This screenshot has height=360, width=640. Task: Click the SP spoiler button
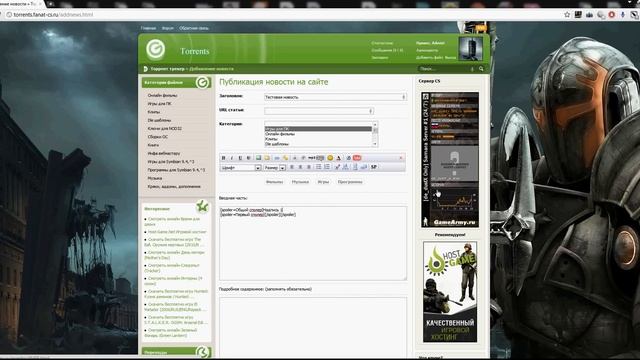click(x=373, y=167)
